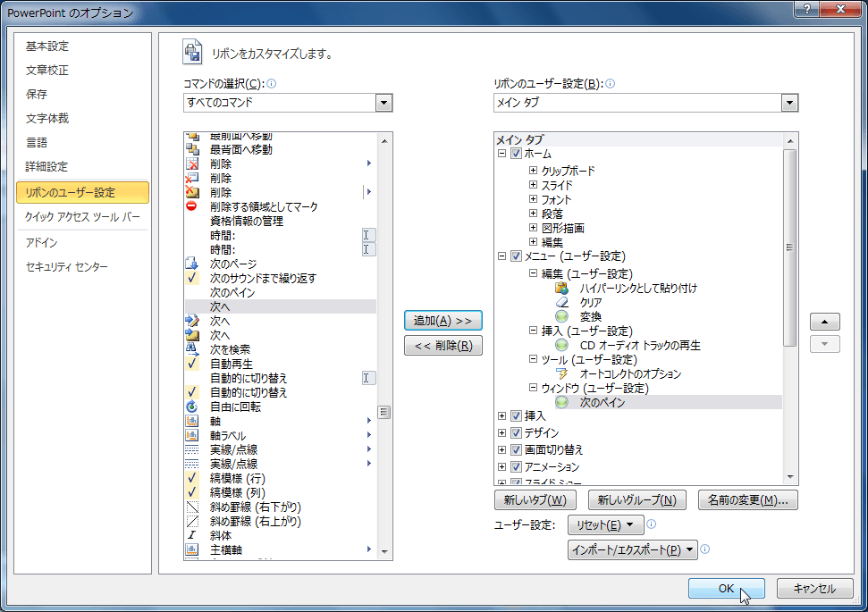The height and width of the screenshot is (612, 868).
Task: Collapse the ホーム tab node
Action: (x=501, y=154)
